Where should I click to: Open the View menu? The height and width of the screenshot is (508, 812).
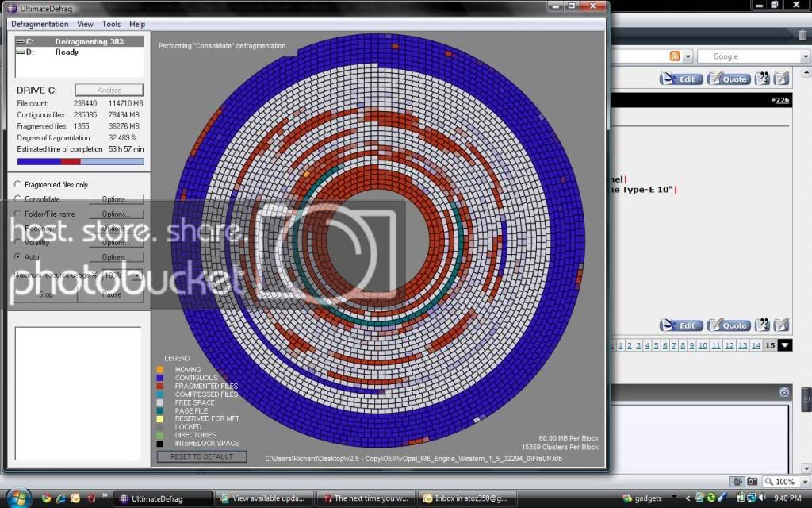pos(85,24)
